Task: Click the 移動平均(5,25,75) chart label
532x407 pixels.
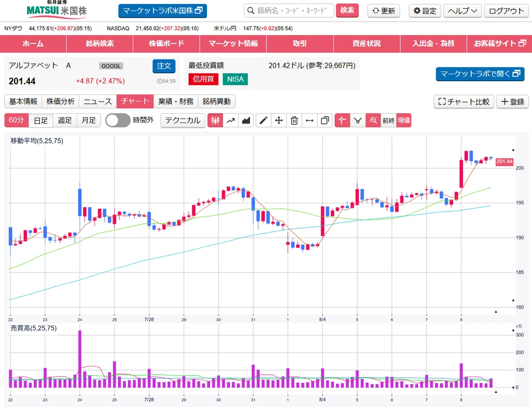Action: [x=37, y=141]
